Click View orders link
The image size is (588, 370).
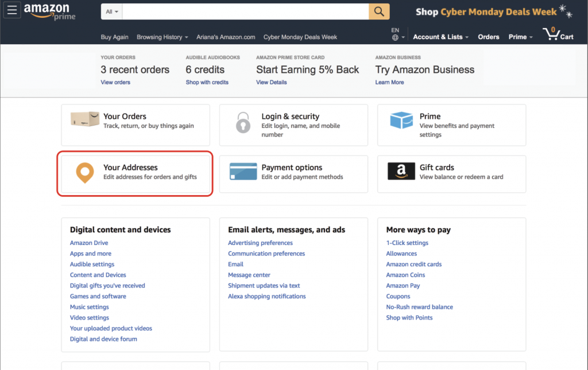point(115,83)
